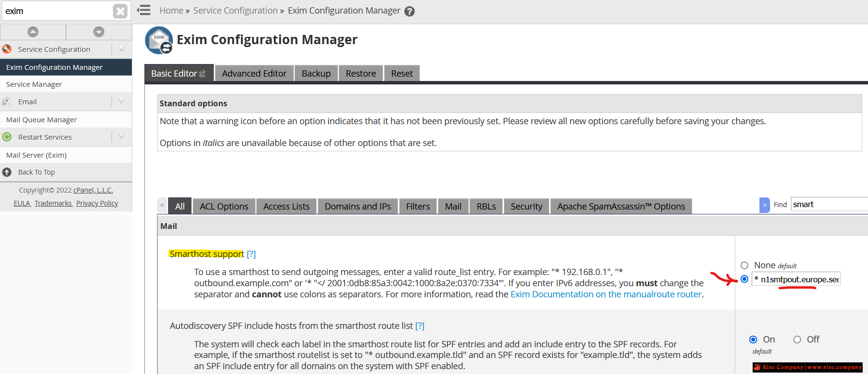Screen dimensions: 868x374
Task: Click the sidebar collapse-all up arrow icon
Action: [x=33, y=32]
